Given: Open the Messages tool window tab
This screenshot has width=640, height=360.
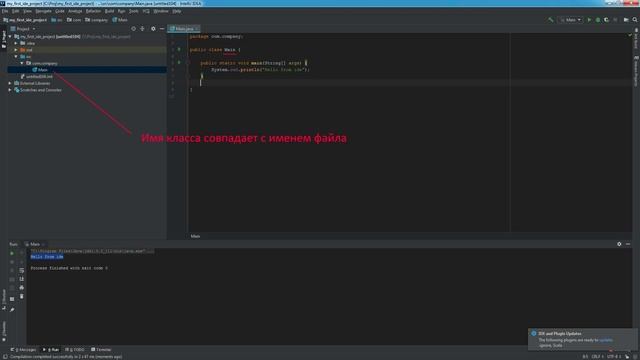Looking at the screenshot, I should point(23,350).
